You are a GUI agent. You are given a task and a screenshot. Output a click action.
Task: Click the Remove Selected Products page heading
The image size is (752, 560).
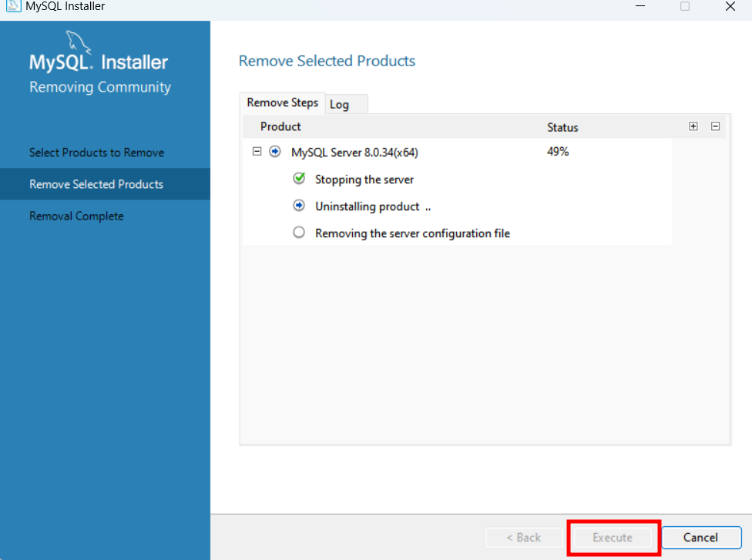click(x=327, y=61)
